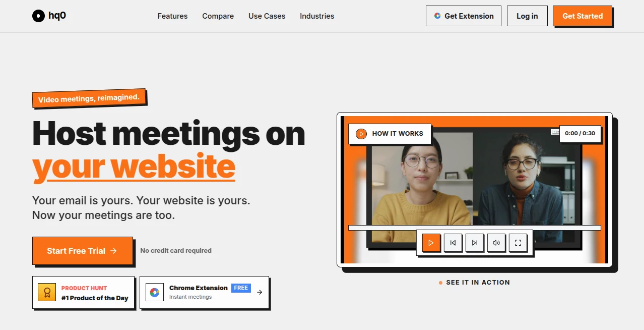Click the orange Get Started button
This screenshot has width=644, height=330.
pyautogui.click(x=583, y=16)
